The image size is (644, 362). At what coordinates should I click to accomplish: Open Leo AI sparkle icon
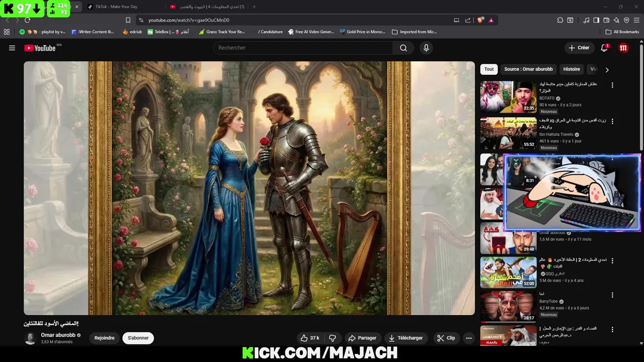(x=617, y=20)
